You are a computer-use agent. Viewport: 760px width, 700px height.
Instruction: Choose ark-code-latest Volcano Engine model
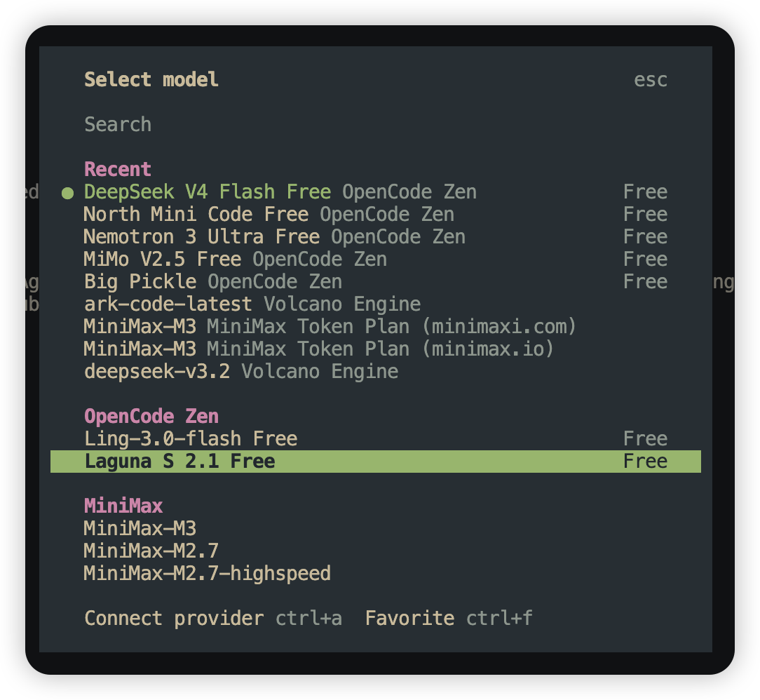[376, 304]
